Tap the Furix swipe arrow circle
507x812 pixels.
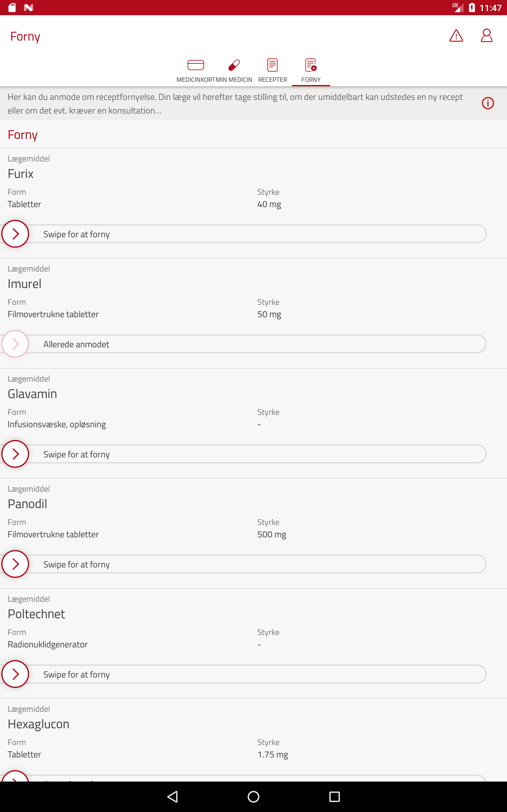[15, 234]
